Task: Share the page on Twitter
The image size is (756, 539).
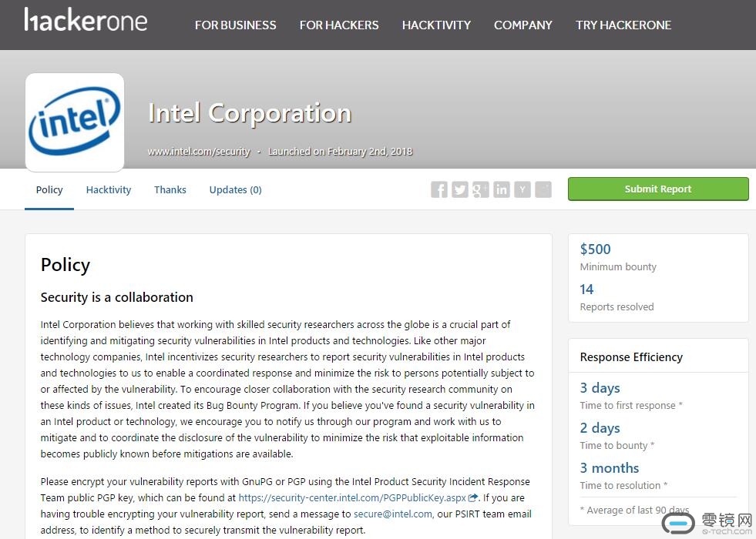Action: point(460,189)
